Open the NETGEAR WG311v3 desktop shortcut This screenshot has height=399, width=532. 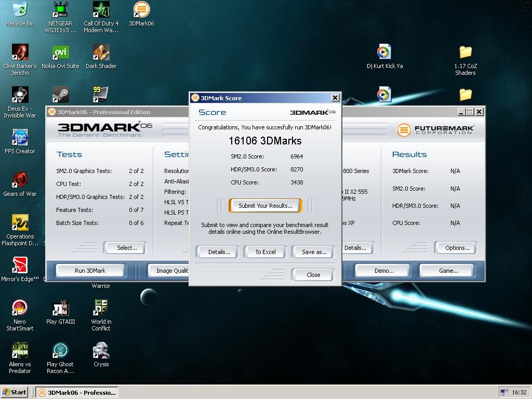coord(60,17)
